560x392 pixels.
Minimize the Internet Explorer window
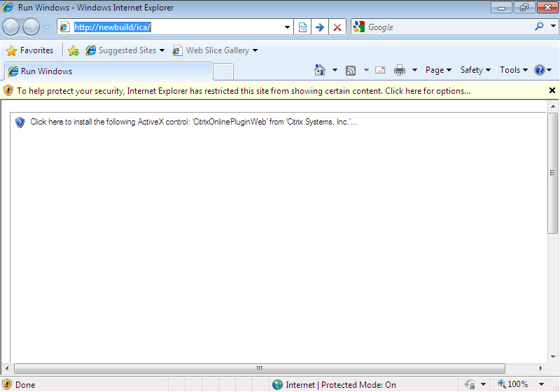pyautogui.click(x=501, y=8)
